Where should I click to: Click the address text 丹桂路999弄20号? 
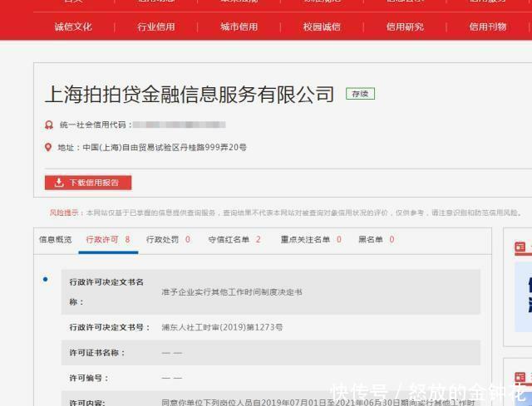click(214, 148)
